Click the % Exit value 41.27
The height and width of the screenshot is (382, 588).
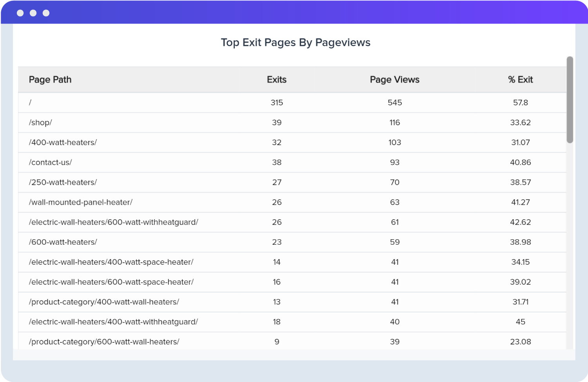[x=521, y=202]
